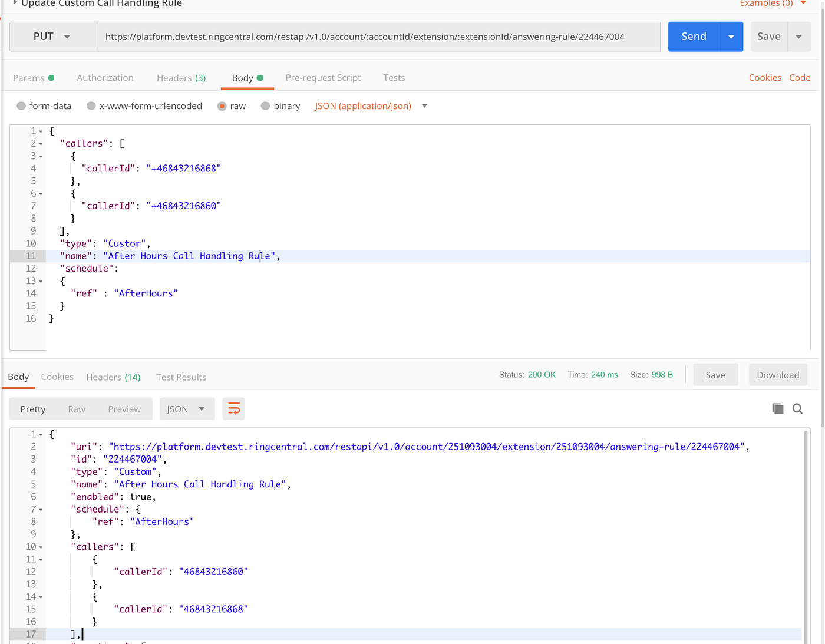Open the PUT request method dropdown

coord(52,36)
